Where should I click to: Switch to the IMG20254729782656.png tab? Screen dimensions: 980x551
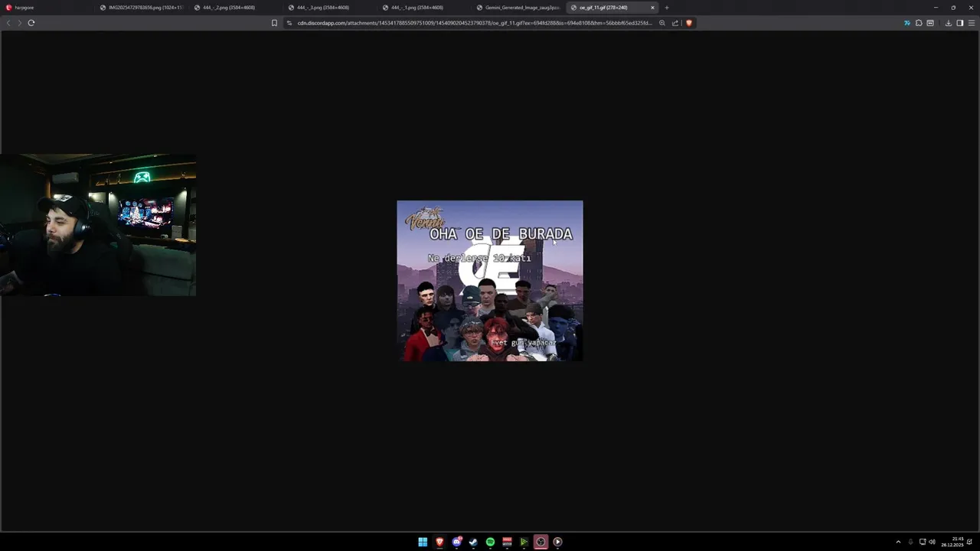142,8
